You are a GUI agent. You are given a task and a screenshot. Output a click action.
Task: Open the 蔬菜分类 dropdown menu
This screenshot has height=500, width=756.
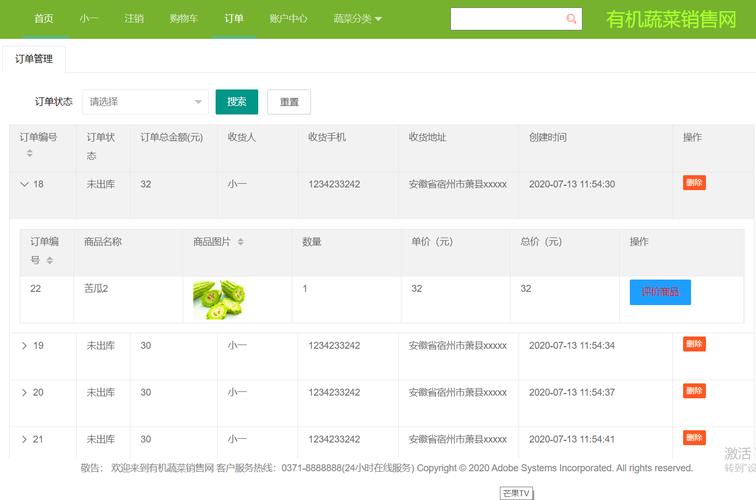pyautogui.click(x=357, y=19)
